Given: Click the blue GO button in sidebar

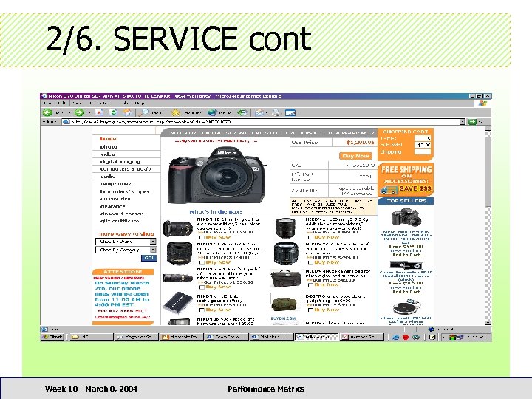Looking at the screenshot, I should click(149, 258).
